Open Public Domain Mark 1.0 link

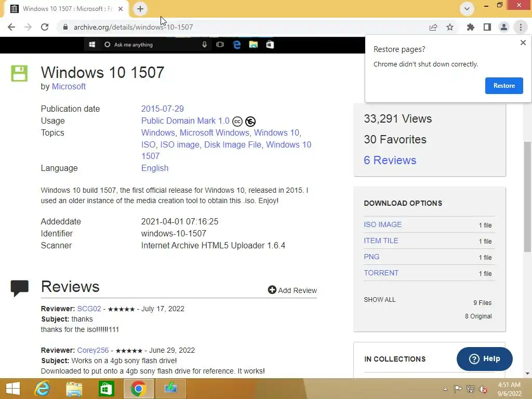[185, 121]
